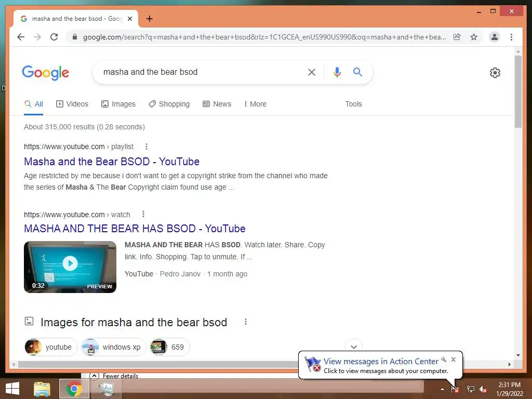Open a new browser tab
The height and width of the screenshot is (399, 532).
(149, 19)
